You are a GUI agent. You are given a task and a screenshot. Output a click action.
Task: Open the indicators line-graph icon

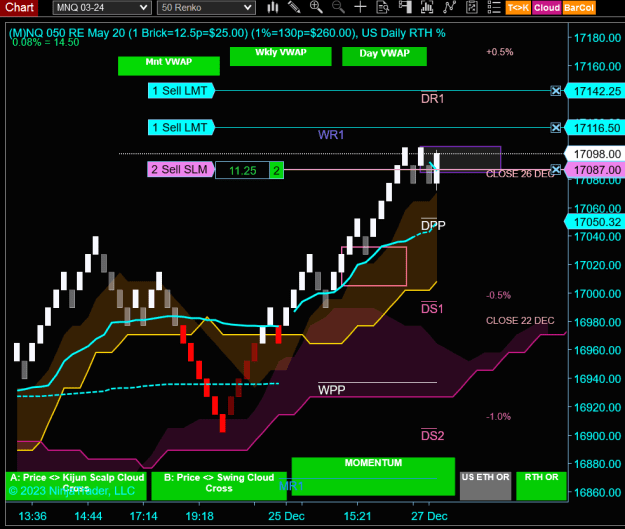(450, 7)
